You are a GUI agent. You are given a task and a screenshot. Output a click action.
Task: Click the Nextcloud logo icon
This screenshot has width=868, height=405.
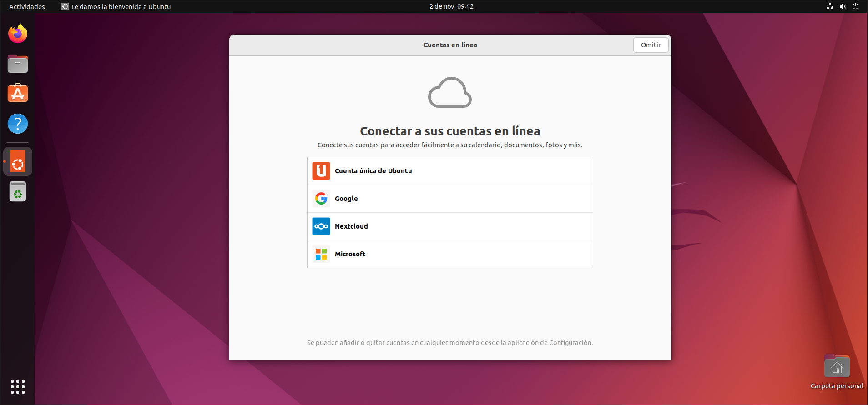321,226
